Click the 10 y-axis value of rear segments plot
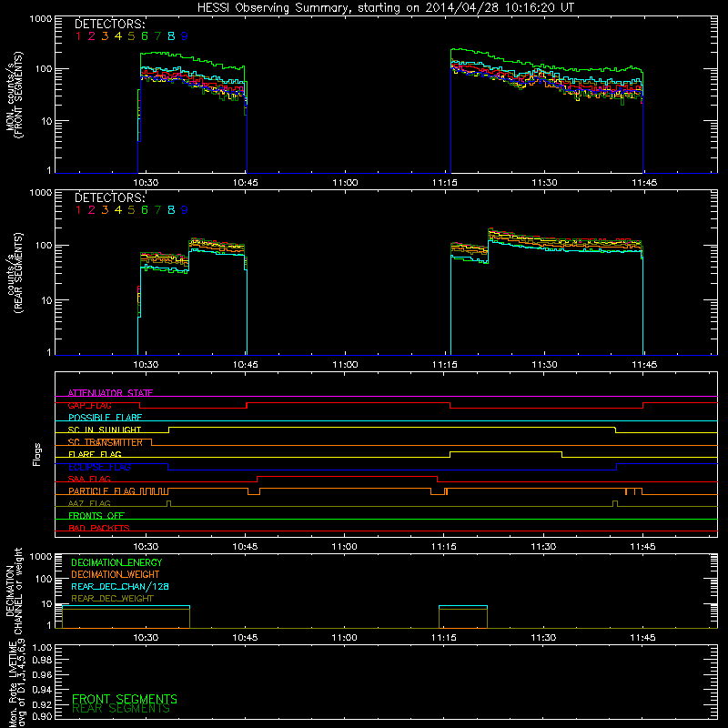The image size is (728, 728). [x=46, y=300]
